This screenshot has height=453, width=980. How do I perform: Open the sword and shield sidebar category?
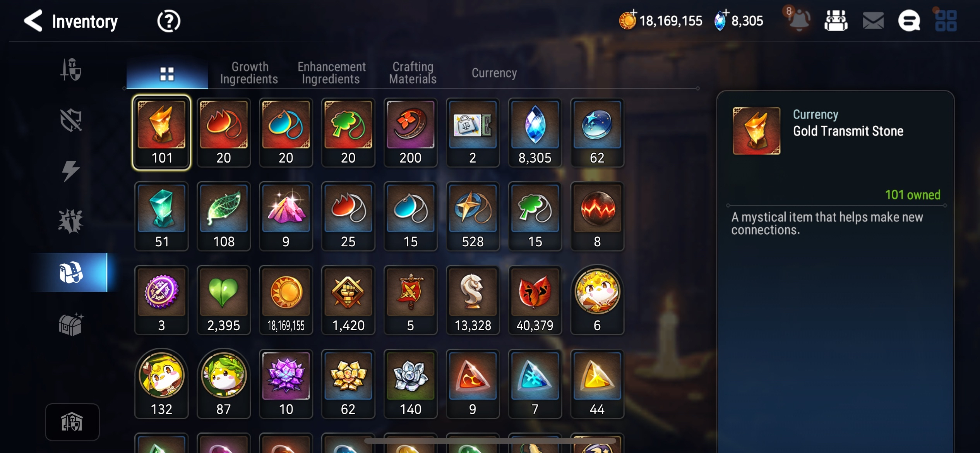click(x=71, y=70)
